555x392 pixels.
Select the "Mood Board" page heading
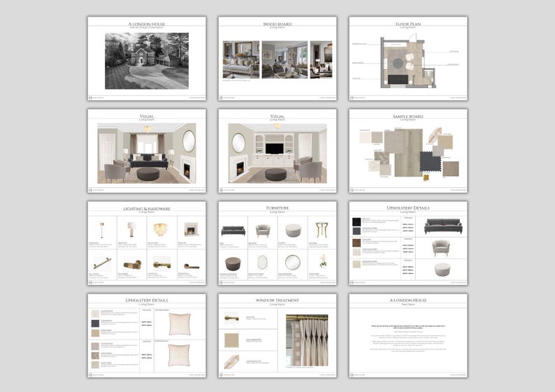(x=277, y=24)
